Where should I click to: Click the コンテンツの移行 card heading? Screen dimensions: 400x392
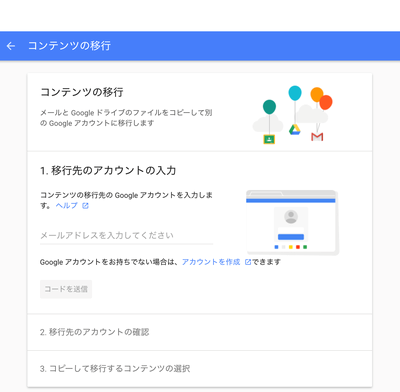pyautogui.click(x=82, y=92)
